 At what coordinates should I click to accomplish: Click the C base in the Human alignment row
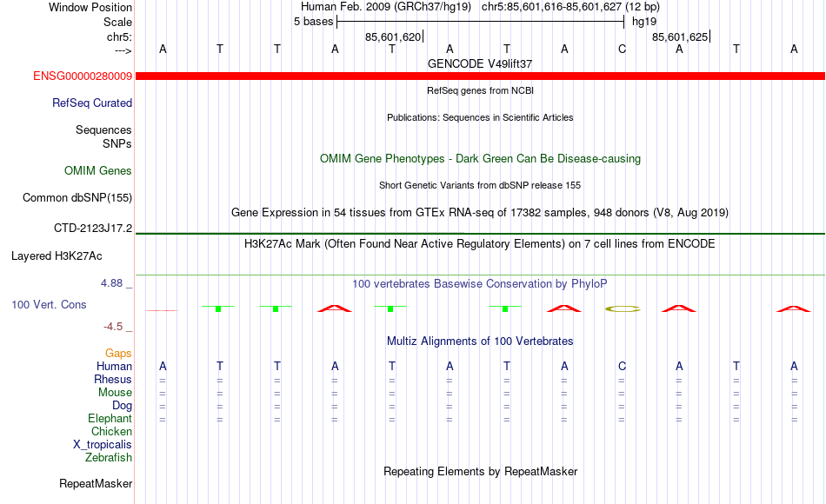pyautogui.click(x=623, y=366)
